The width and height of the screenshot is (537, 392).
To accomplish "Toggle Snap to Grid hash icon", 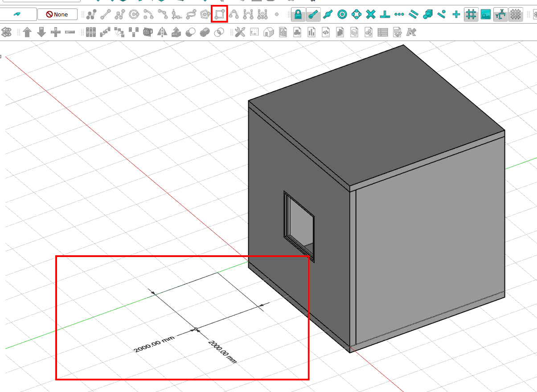I will (470, 14).
